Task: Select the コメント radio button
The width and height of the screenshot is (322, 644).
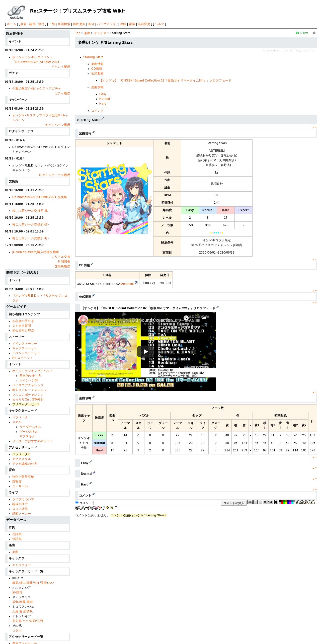Action: (77, 502)
